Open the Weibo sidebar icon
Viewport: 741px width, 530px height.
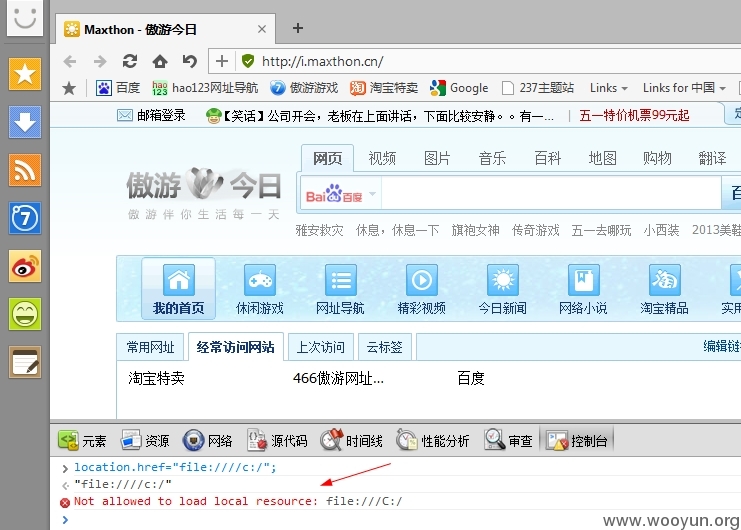coord(25,266)
